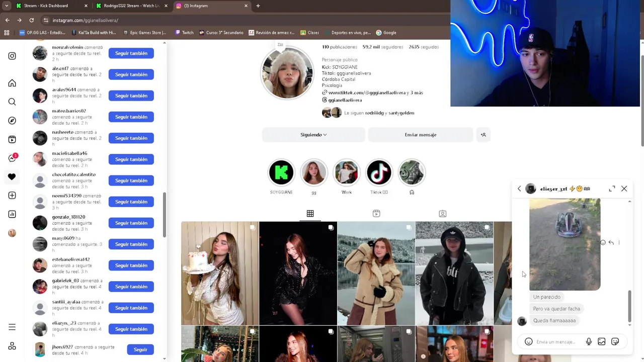The width and height of the screenshot is (644, 362).
Task: Open the ggianellaolivera Threads link
Action: click(345, 100)
